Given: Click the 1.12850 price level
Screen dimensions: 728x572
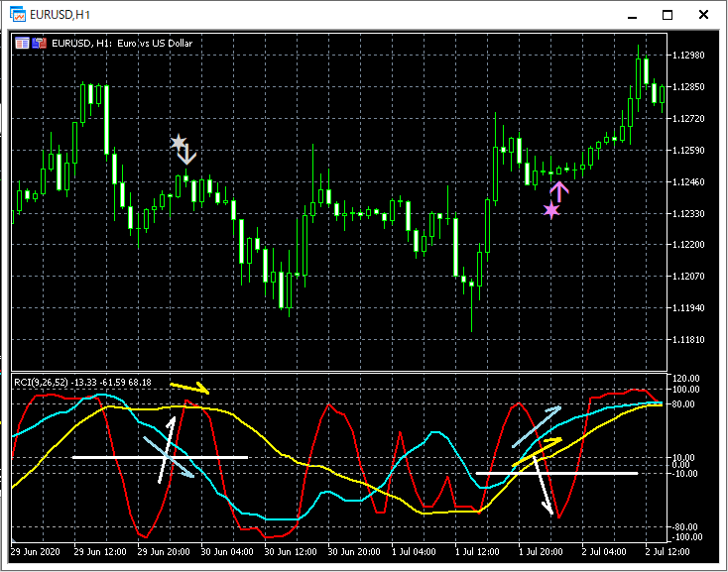Looking at the screenshot, I should point(688,87).
